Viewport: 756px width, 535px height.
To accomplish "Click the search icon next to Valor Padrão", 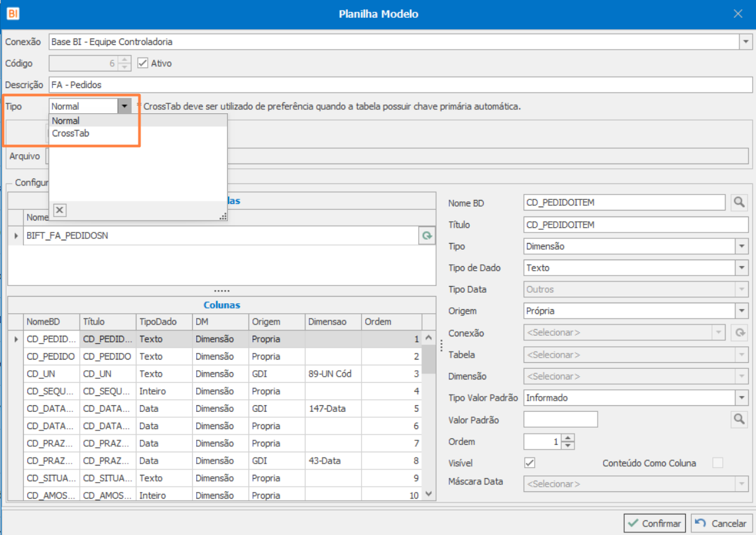I will coord(739,419).
